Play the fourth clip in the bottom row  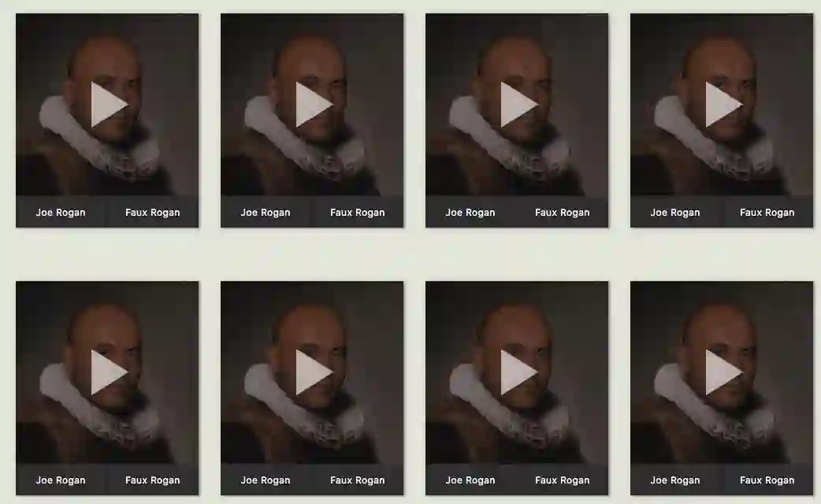coord(723,372)
